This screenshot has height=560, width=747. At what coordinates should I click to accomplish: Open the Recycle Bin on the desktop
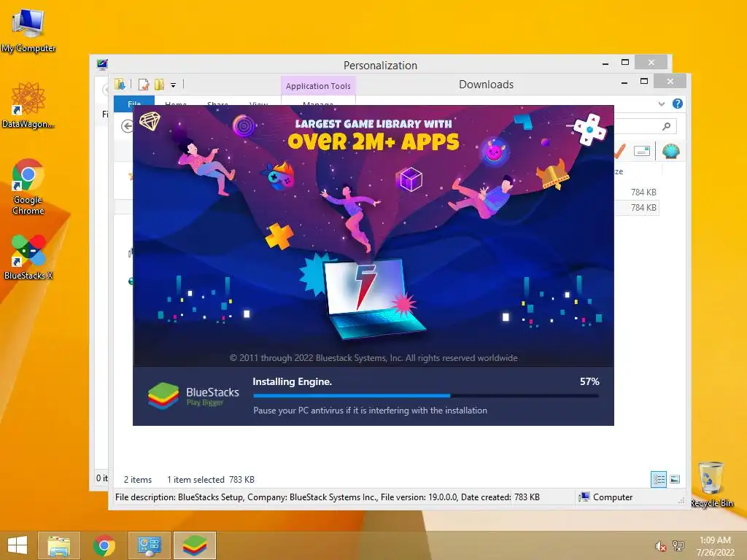711,484
